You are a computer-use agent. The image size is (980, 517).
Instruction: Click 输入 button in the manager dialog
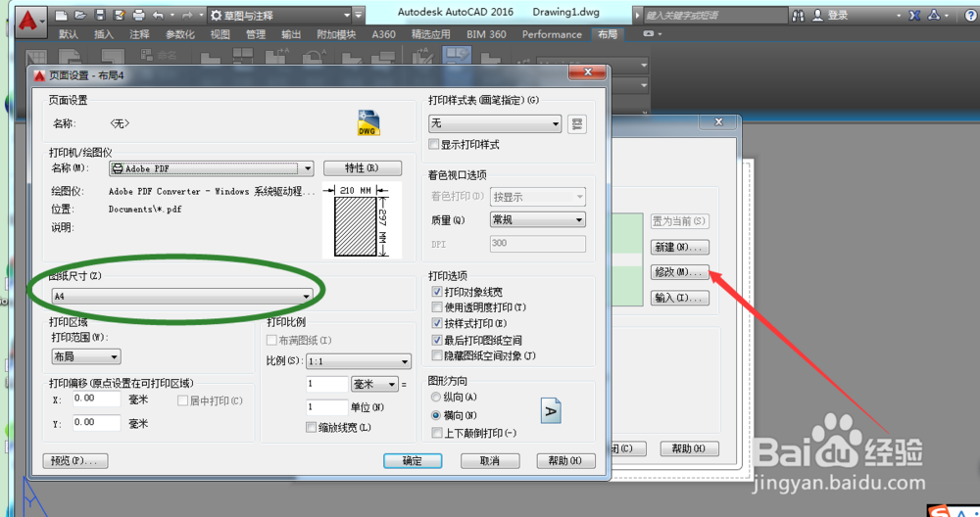pyautogui.click(x=679, y=298)
